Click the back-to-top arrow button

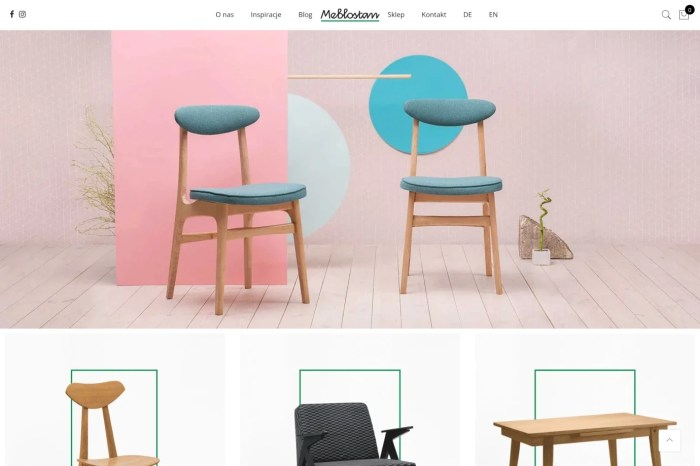coord(670,441)
